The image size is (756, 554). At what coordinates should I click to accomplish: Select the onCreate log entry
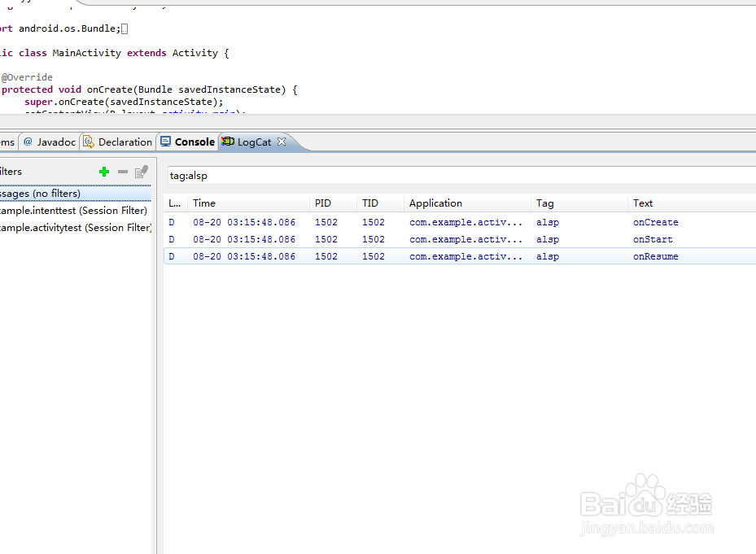click(460, 222)
